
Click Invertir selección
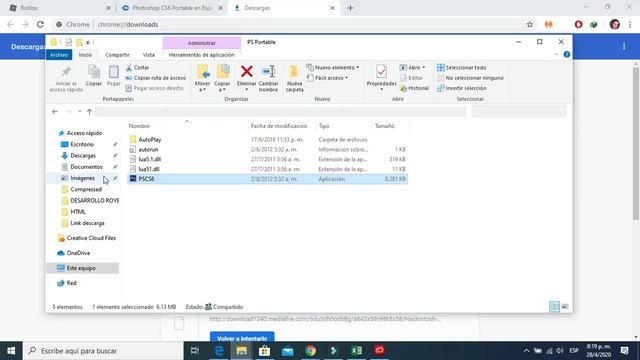(461, 88)
